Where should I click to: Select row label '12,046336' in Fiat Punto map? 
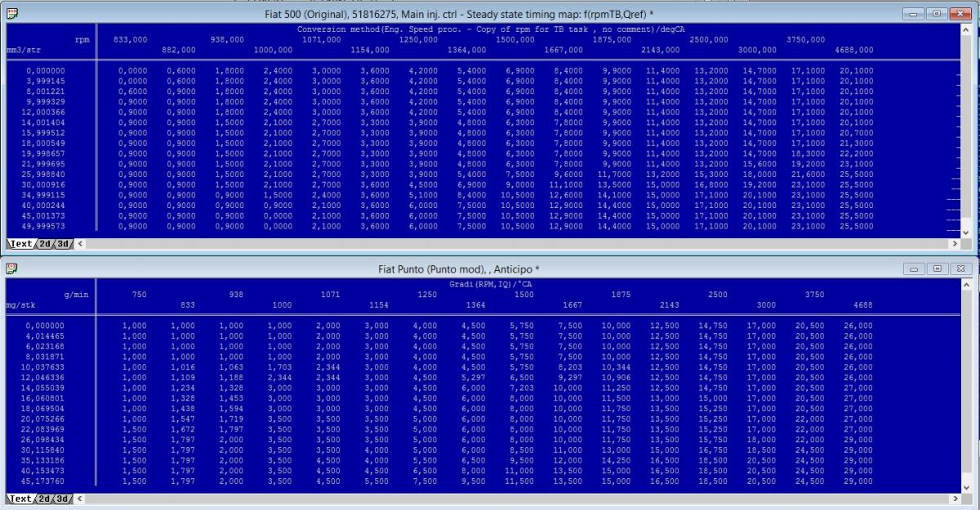click(43, 377)
